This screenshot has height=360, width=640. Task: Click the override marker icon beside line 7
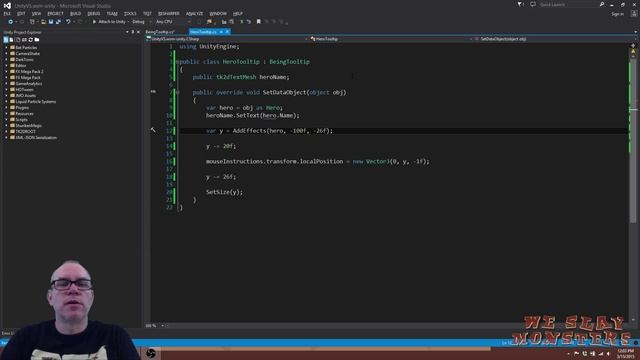click(x=153, y=92)
